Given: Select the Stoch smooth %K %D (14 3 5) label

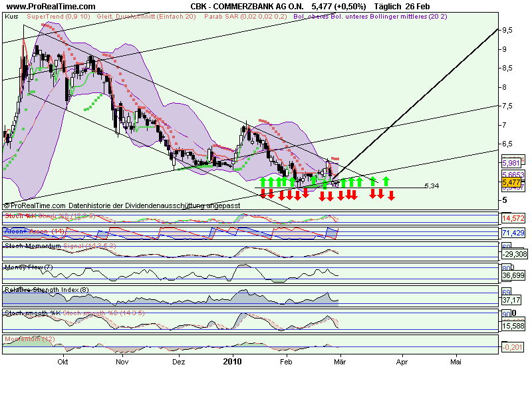Looking at the screenshot, I should pos(74,313).
